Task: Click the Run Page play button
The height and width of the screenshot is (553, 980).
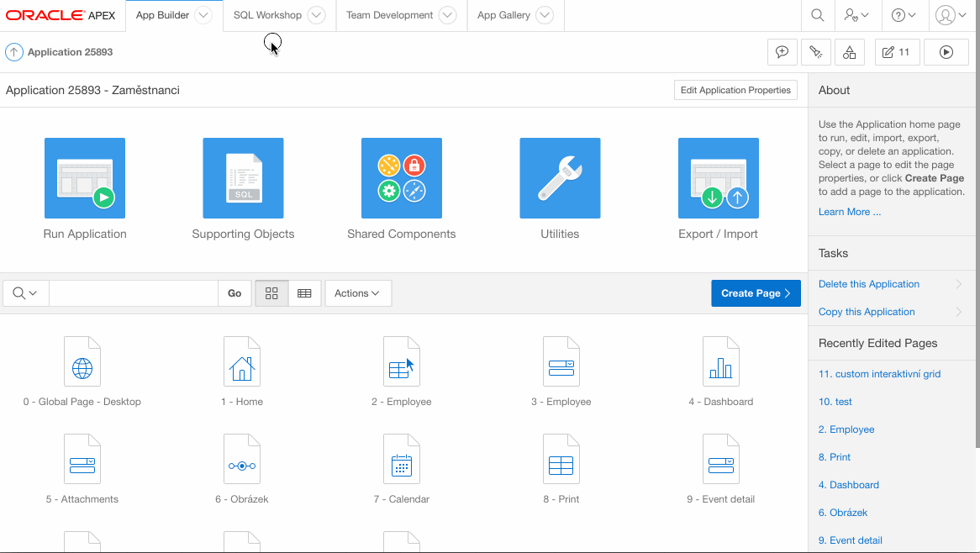Action: (x=946, y=52)
